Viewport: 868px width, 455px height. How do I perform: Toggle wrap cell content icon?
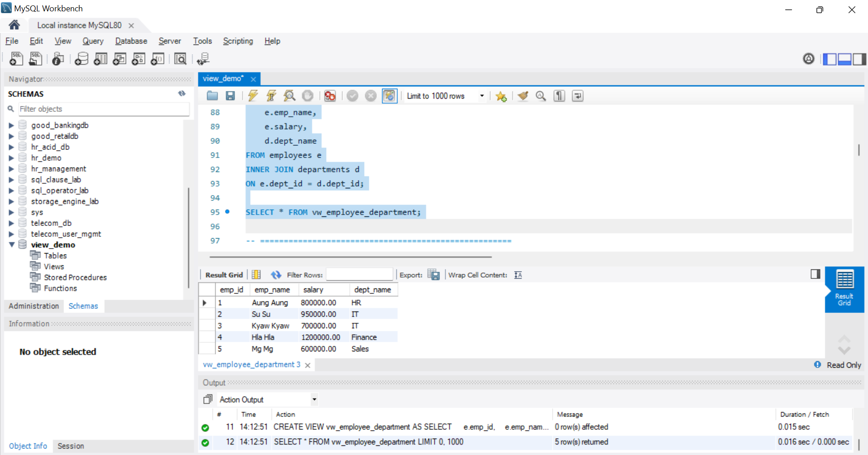click(x=518, y=275)
